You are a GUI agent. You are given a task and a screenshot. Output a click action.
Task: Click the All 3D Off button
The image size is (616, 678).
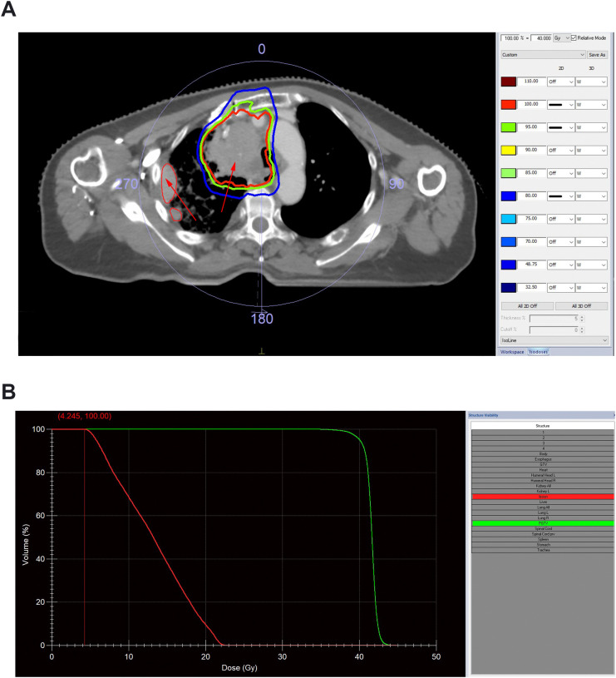tap(581, 305)
